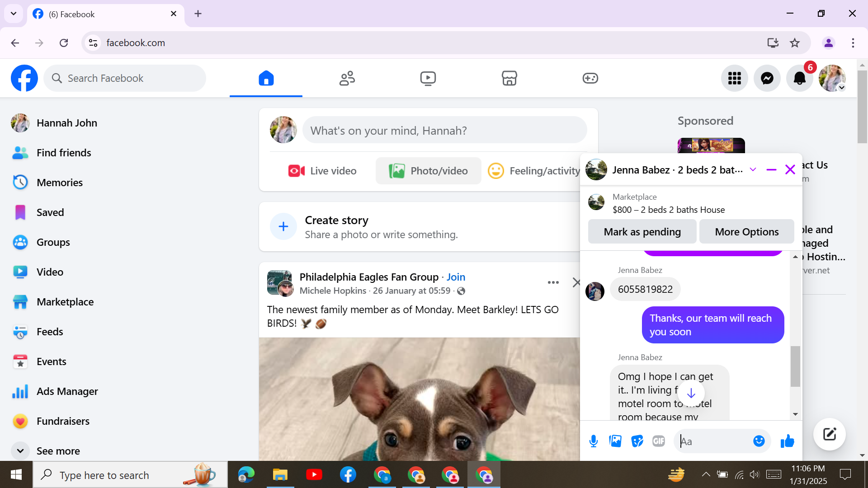Choose a sticker in chat
The height and width of the screenshot is (488, 868).
(x=637, y=441)
